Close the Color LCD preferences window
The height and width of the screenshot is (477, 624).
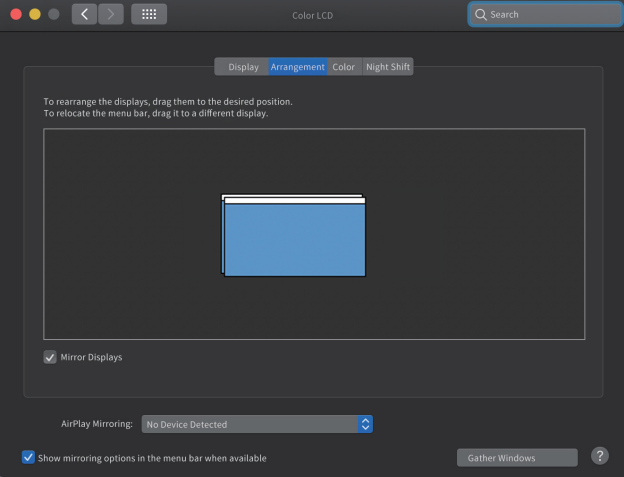(x=16, y=15)
